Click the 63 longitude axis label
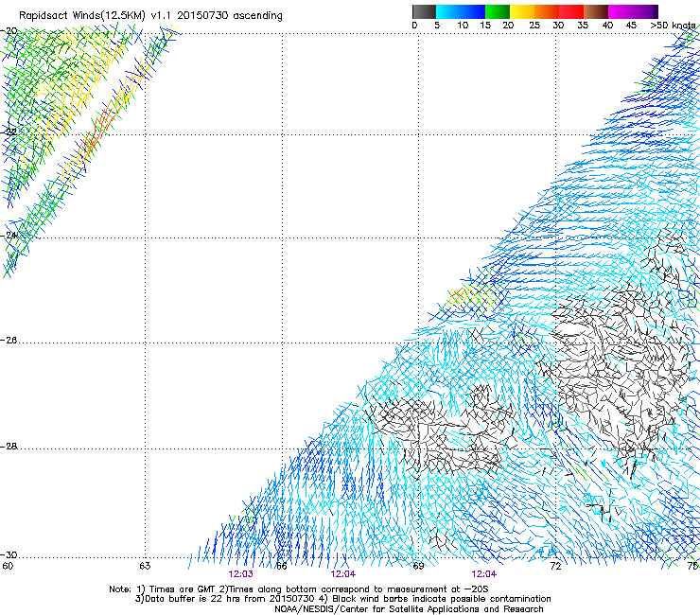 click(145, 567)
